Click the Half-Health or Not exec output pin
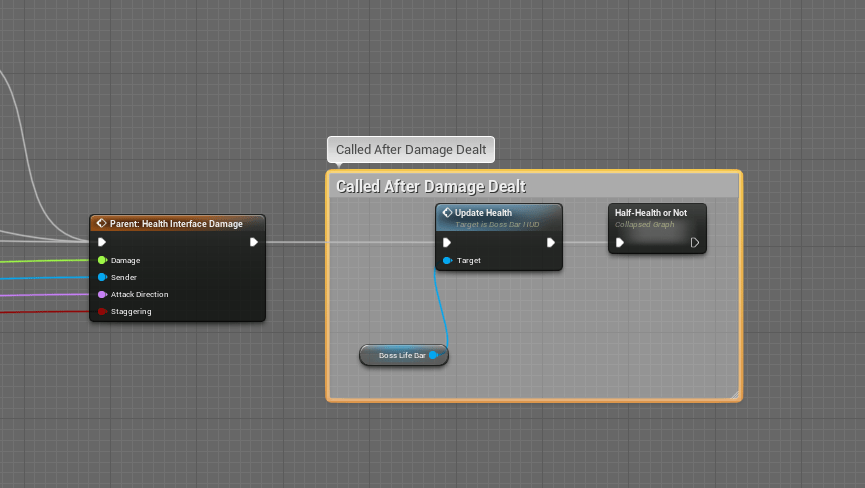The height and width of the screenshot is (488, 865). (694, 242)
